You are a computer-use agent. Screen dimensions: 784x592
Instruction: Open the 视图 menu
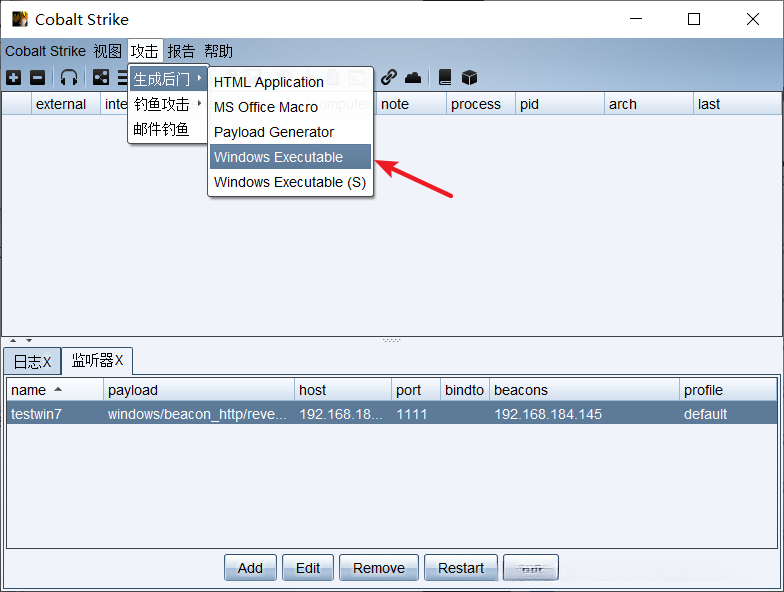click(108, 51)
